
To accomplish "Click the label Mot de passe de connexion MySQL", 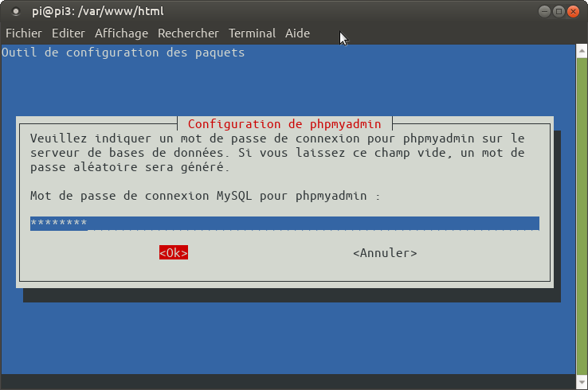I will tap(205, 195).
